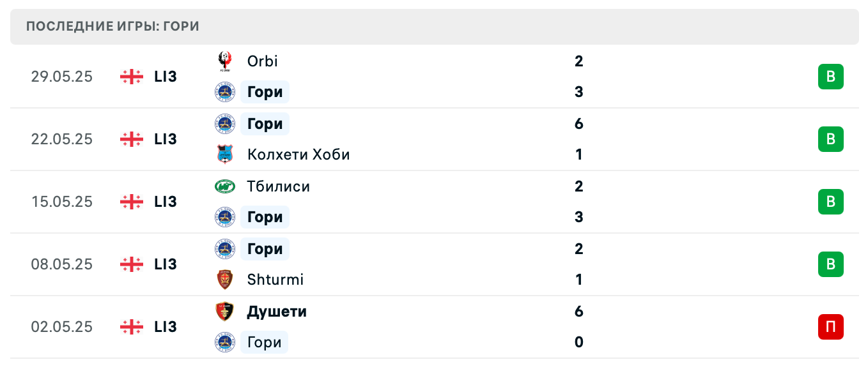Click Гори's score 6 on 22.05.25
Screen dimensions: 868x369
tap(578, 124)
